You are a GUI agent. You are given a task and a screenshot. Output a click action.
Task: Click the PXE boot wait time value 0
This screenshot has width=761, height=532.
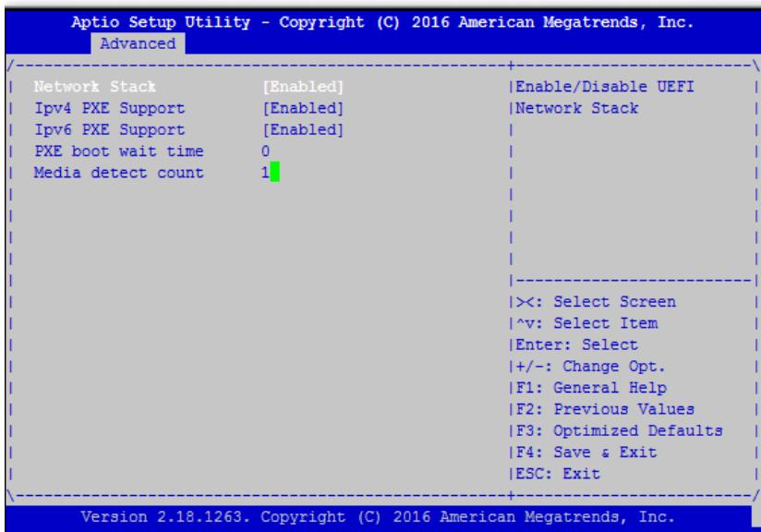[265, 151]
